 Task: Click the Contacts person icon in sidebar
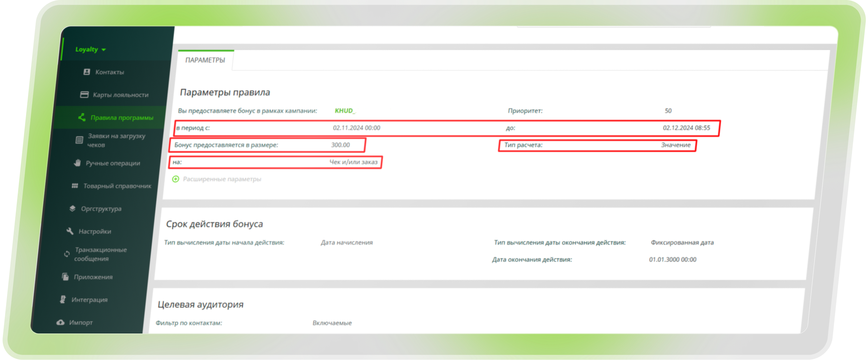87,72
